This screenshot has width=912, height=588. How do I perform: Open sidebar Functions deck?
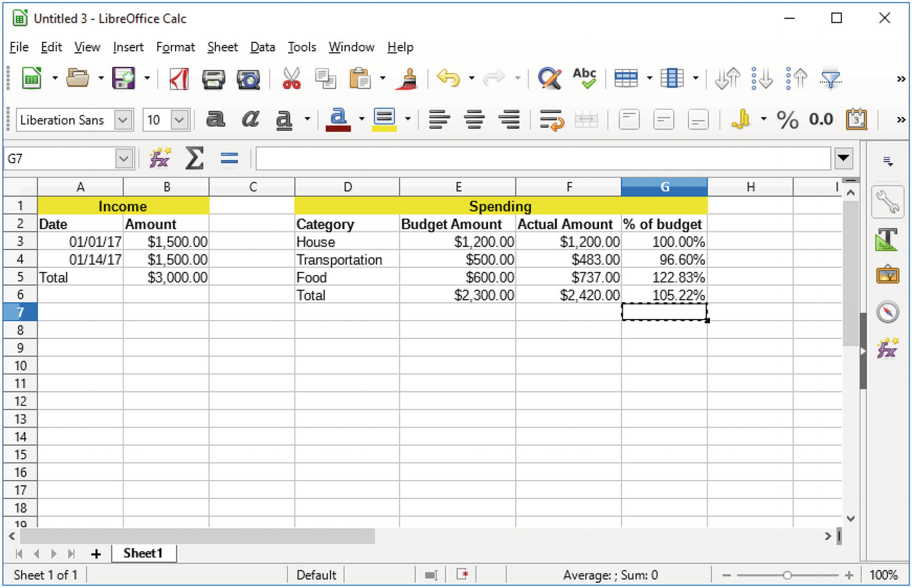887,348
